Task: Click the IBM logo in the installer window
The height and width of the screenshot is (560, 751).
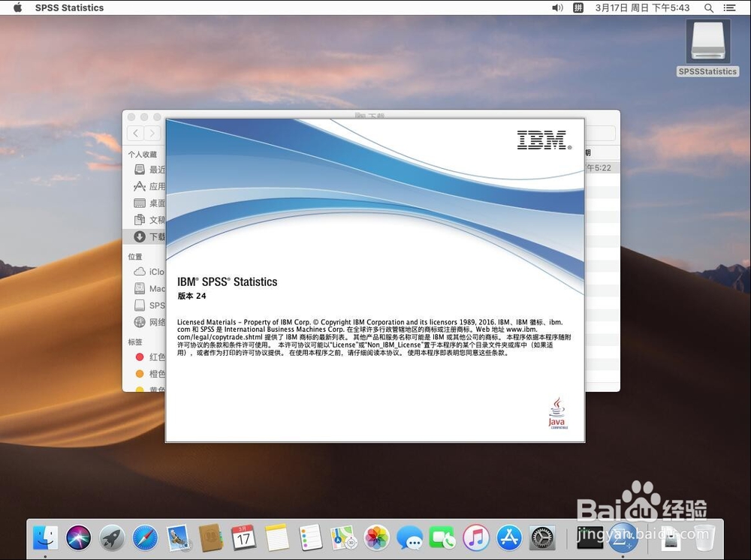Action: 542,140
